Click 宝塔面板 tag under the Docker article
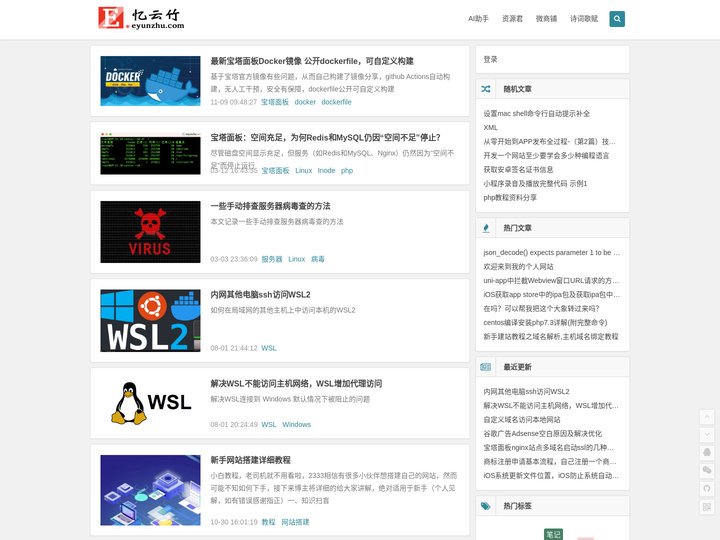The image size is (720, 540). point(275,102)
